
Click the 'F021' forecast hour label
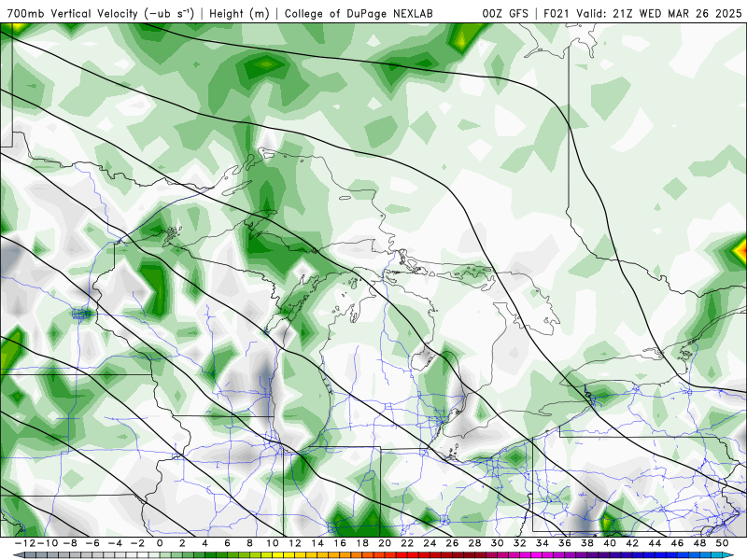pos(557,14)
